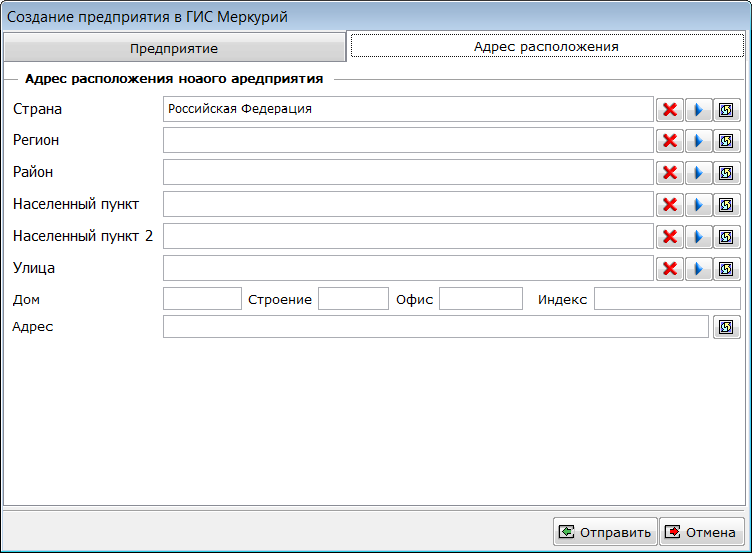Click into the Улица input field
The image size is (752, 553).
point(408,268)
